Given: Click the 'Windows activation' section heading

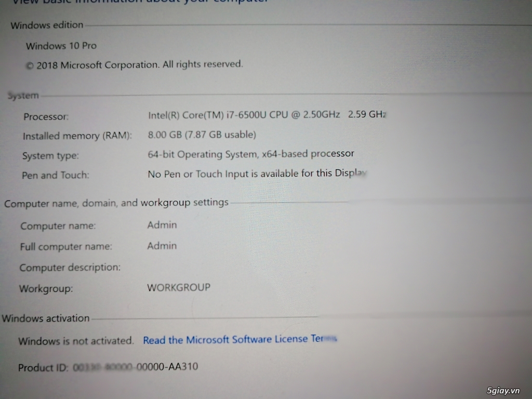Looking at the screenshot, I should pyautogui.click(x=46, y=318).
